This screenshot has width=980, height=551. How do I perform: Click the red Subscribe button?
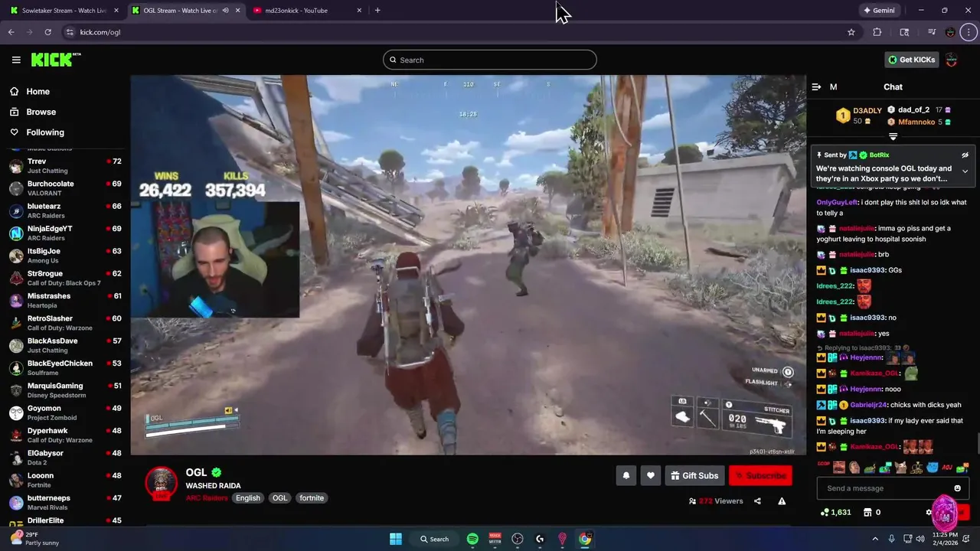[x=760, y=475]
